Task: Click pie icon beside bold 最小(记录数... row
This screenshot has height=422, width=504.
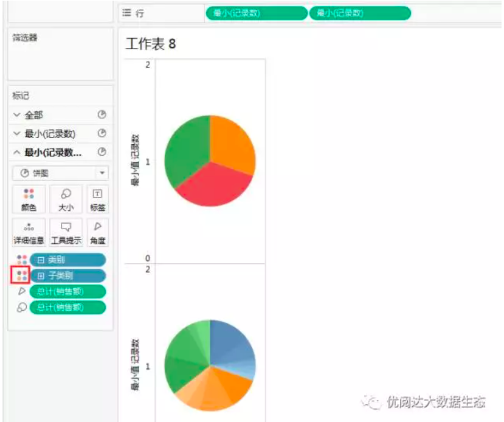Action: tap(102, 151)
